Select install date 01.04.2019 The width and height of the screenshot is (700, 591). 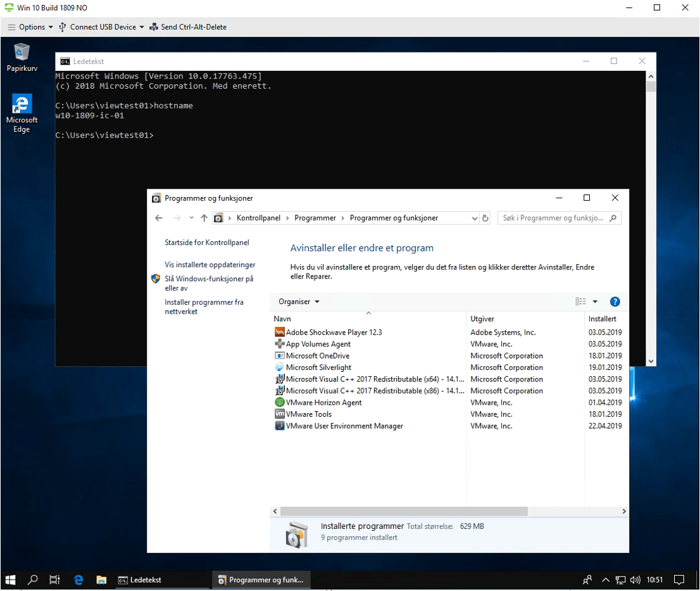605,402
